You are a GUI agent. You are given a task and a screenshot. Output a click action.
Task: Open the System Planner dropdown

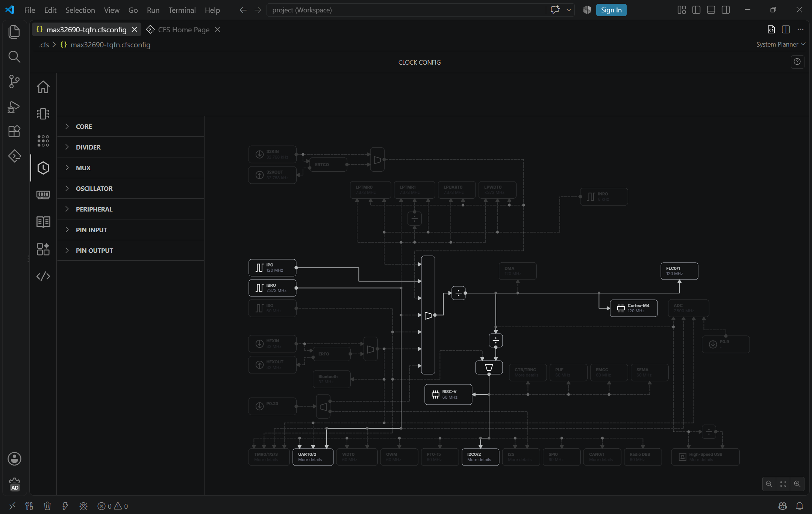click(780, 44)
